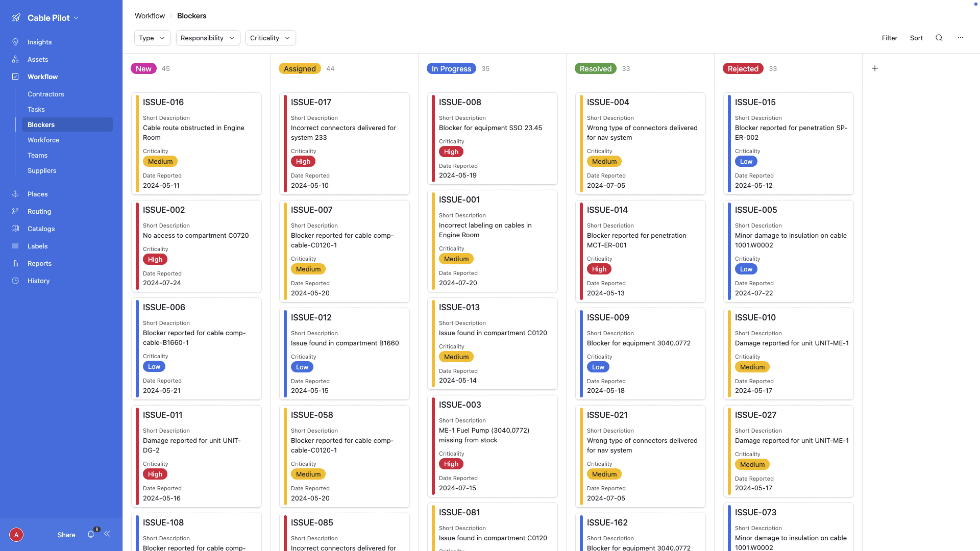Select Assets in the sidebar
The image size is (980, 551).
(37, 59)
